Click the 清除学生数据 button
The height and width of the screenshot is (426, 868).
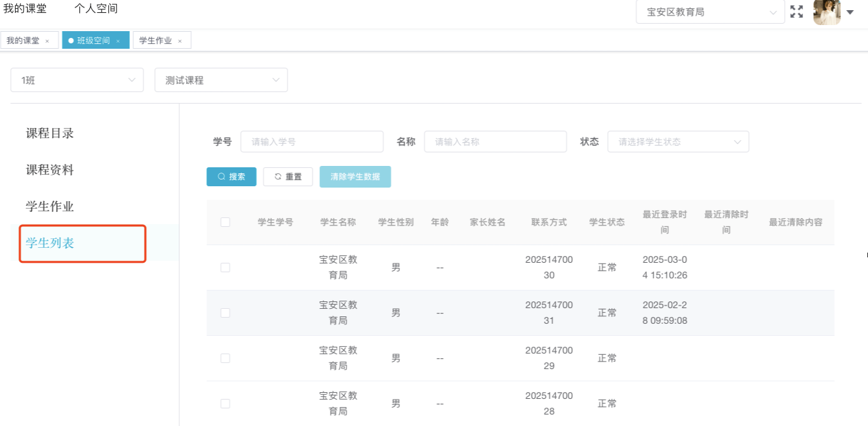[x=355, y=177]
